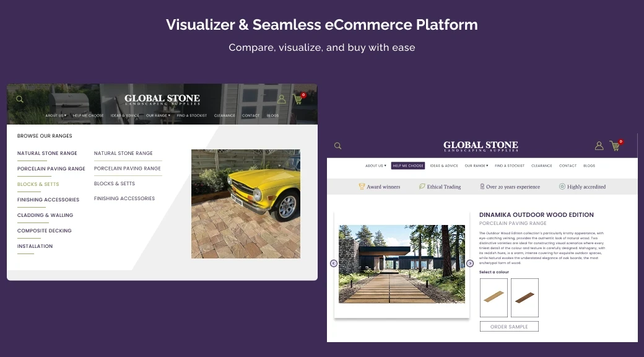Select the dark mahogany wood colour swatch
The image size is (644, 357).
[x=524, y=297]
